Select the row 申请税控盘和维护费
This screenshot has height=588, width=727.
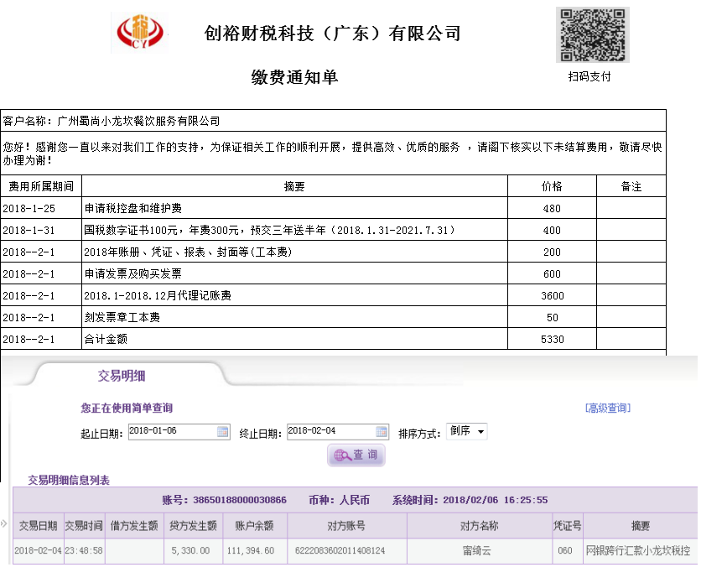point(333,208)
